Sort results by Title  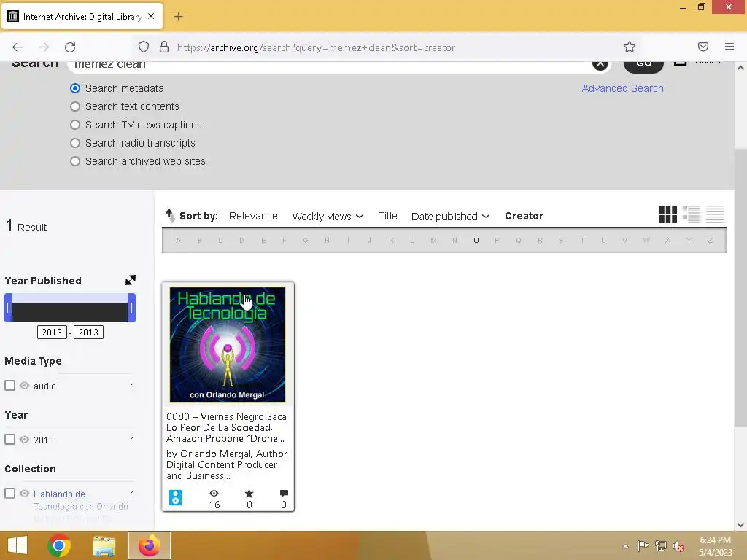pos(388,216)
